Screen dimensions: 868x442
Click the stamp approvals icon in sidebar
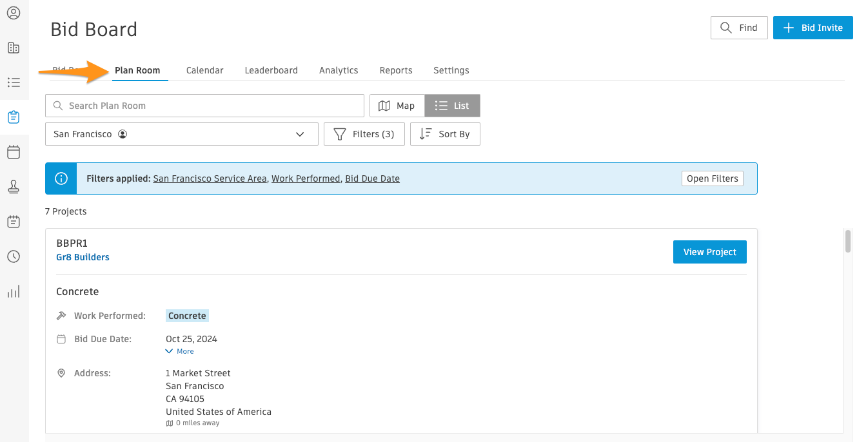coord(14,186)
